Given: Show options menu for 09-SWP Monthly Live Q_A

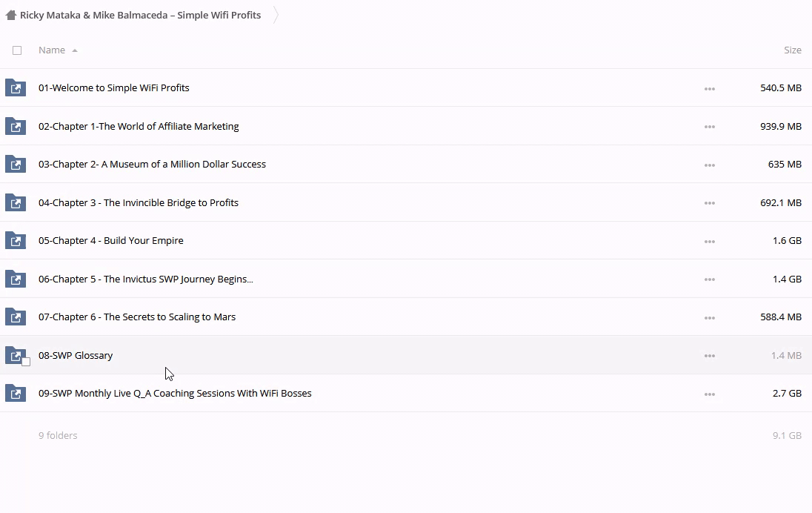Looking at the screenshot, I should pyautogui.click(x=709, y=394).
